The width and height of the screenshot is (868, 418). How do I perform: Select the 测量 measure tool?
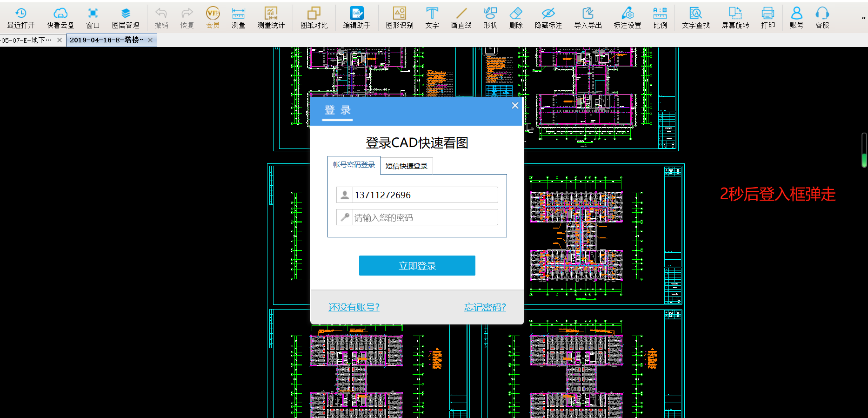[x=239, y=18]
